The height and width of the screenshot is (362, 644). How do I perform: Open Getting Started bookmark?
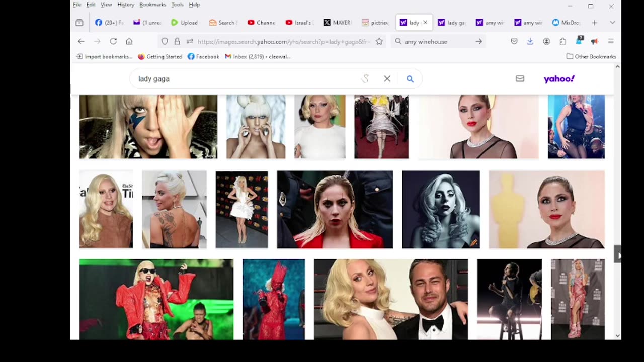pyautogui.click(x=160, y=56)
